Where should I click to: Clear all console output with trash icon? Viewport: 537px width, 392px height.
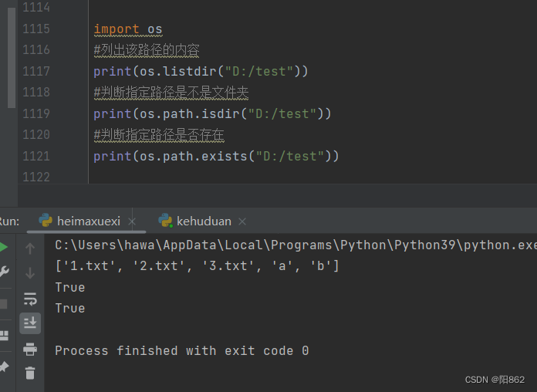pos(30,373)
